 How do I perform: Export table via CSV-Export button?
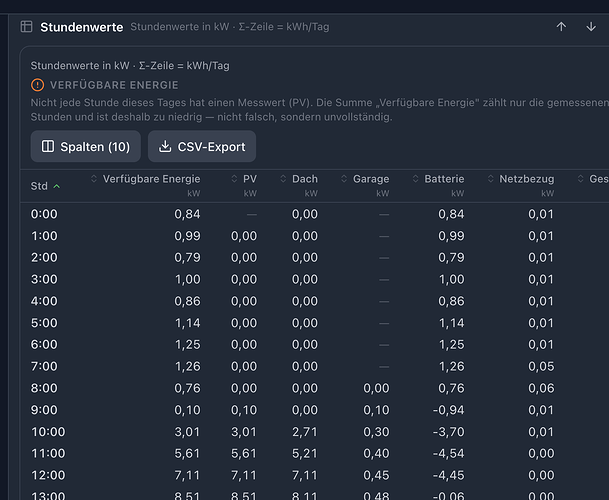(x=202, y=146)
